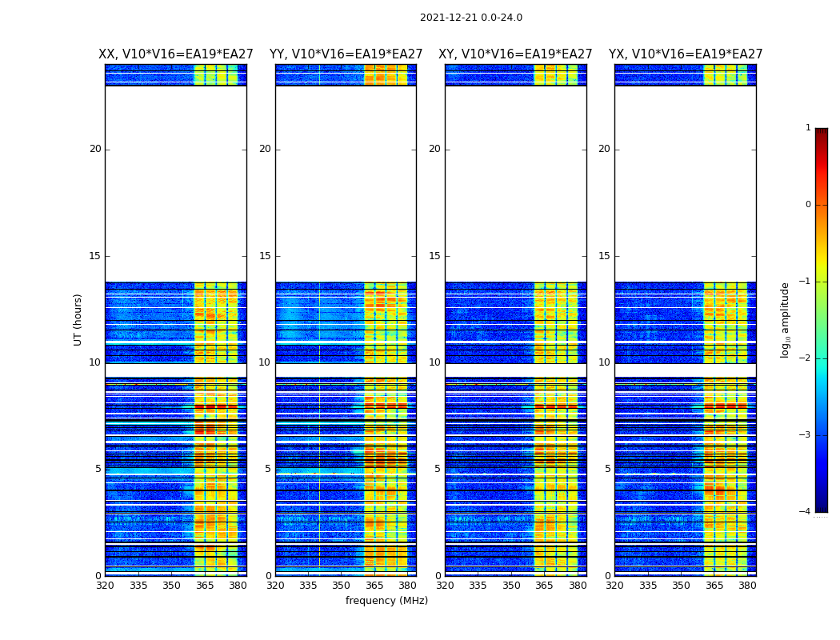Click the date title 2021-12-21 0.0-24.0
840x640 pixels.
(x=471, y=18)
